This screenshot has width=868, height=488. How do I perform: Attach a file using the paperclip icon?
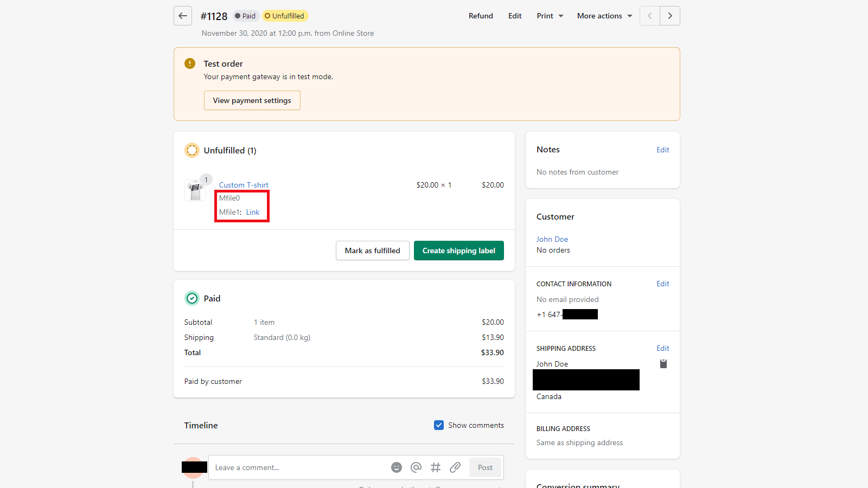[x=455, y=467]
